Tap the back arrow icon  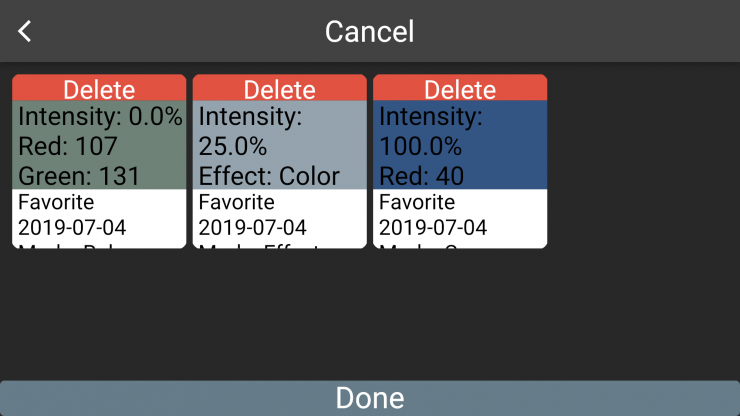tap(25, 31)
